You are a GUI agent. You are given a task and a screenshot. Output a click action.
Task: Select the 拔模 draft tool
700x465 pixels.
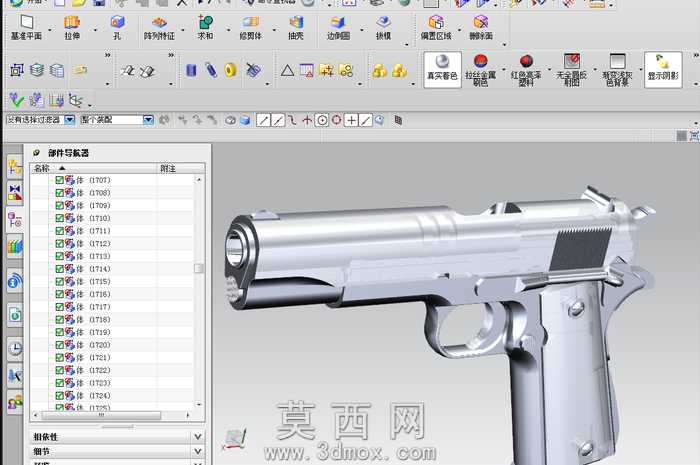coord(383,28)
